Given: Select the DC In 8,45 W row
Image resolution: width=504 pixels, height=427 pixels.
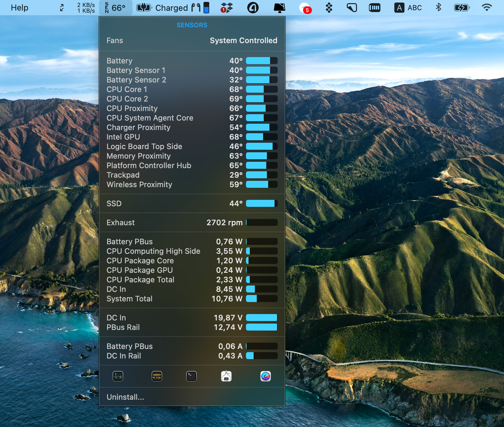Looking at the screenshot, I should [192, 289].
